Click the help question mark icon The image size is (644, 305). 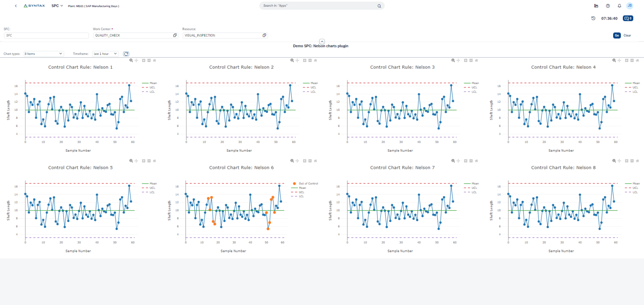pyautogui.click(x=607, y=6)
